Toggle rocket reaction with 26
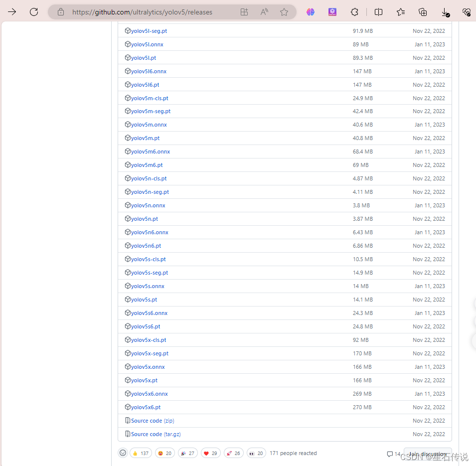The image size is (476, 466). [x=233, y=453]
